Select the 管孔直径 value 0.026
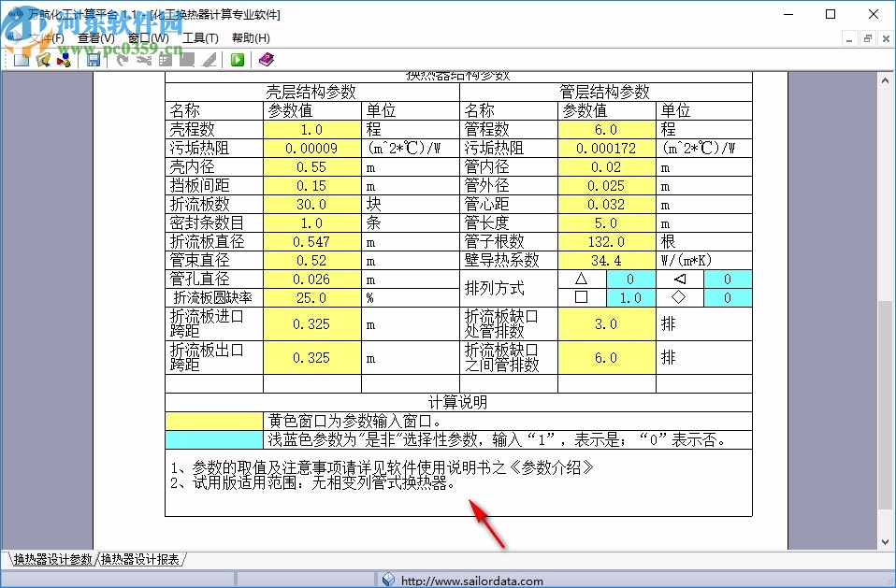 [312, 280]
